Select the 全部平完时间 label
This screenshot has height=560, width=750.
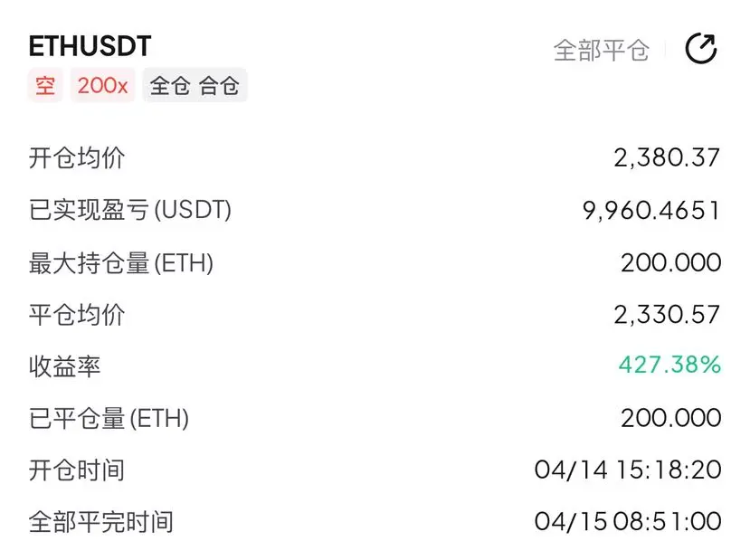[x=101, y=522]
